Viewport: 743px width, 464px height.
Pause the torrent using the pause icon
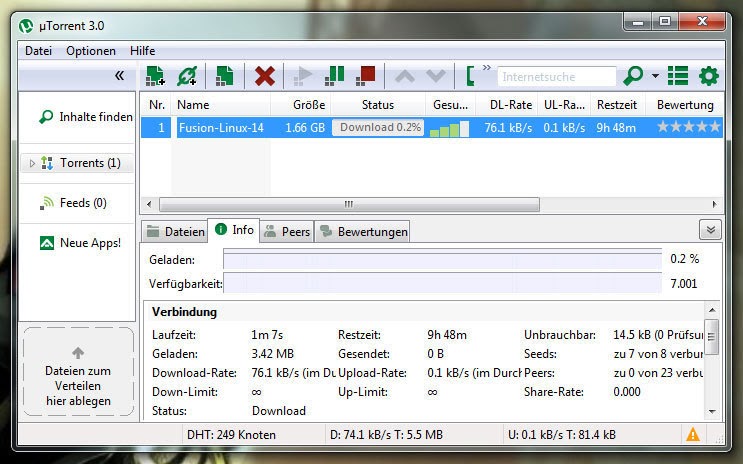tap(335, 76)
